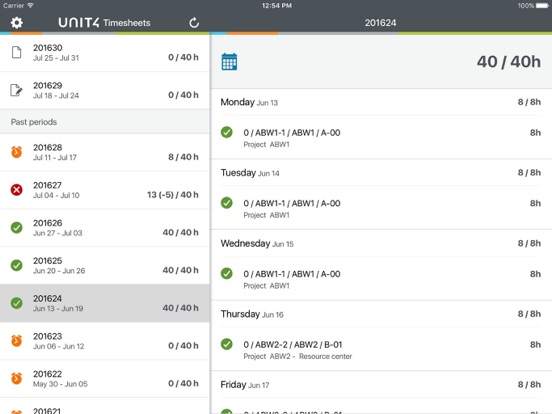Tap the orange alarm clock icon for 201628
The width and height of the screenshot is (552, 414).
tap(17, 152)
